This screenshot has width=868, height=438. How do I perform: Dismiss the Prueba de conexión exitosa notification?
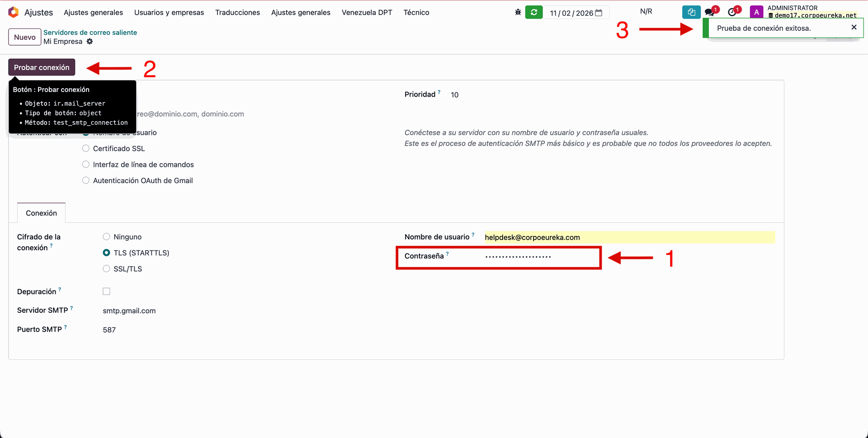pos(854,28)
